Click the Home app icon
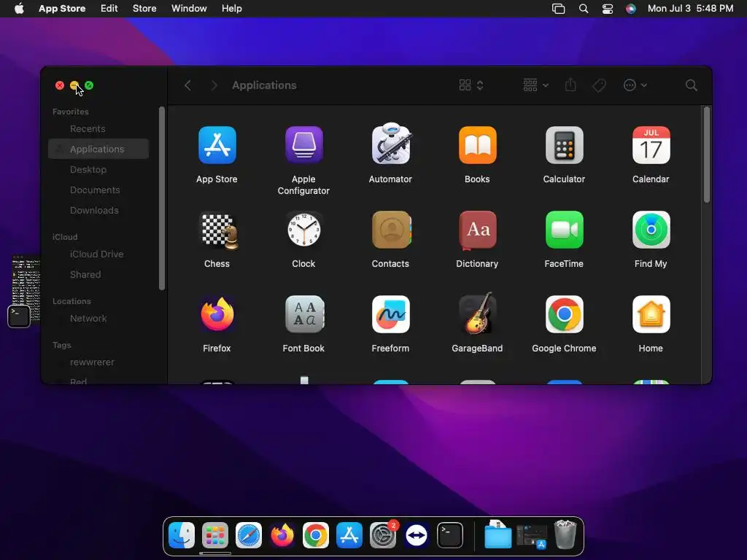Screen dimensions: 747x560 [x=651, y=314]
